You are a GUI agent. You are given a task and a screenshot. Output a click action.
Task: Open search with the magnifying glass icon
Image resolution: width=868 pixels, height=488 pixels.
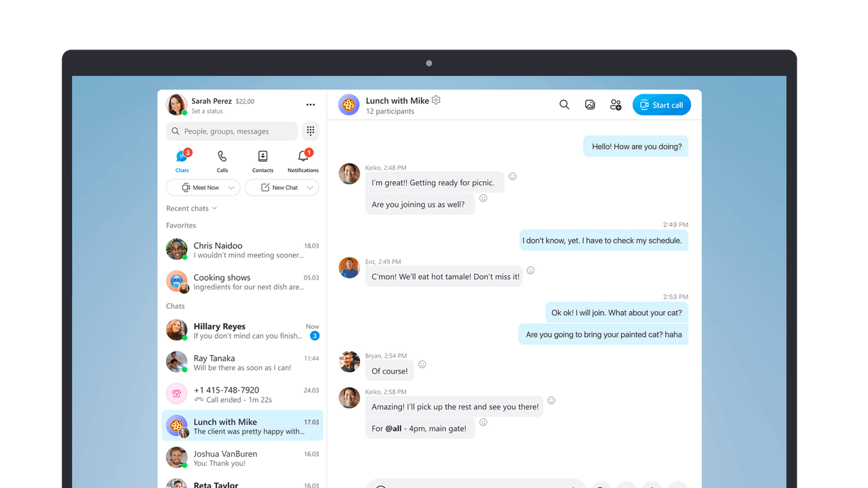(x=564, y=104)
